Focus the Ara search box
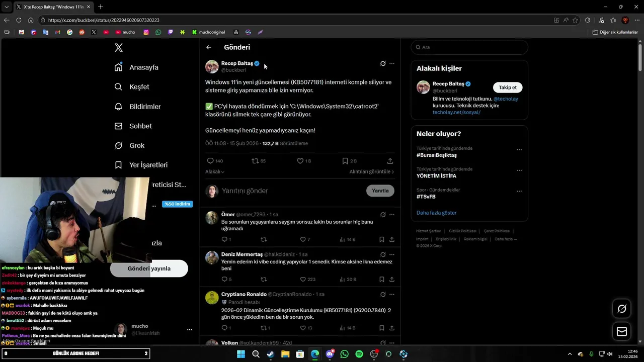This screenshot has height=362, width=644. [x=469, y=47]
